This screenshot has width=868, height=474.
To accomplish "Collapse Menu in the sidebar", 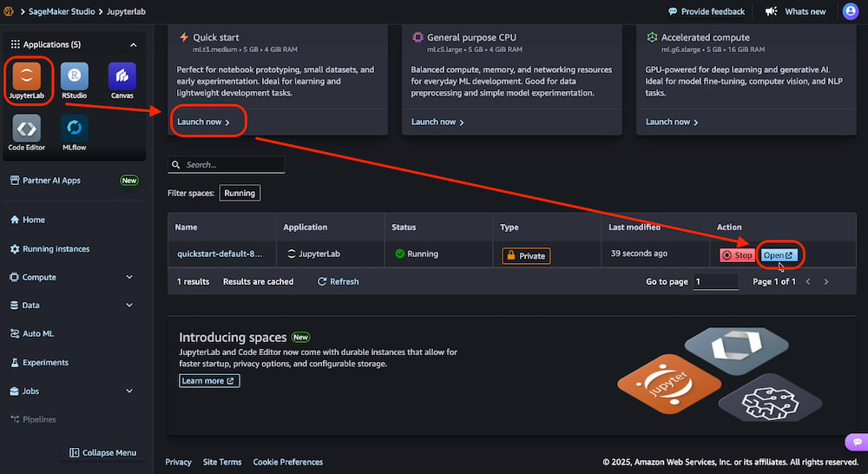I will 102,453.
